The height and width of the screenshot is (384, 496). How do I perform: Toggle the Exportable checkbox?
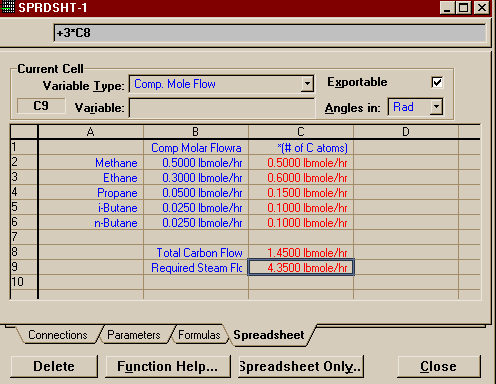pos(437,82)
